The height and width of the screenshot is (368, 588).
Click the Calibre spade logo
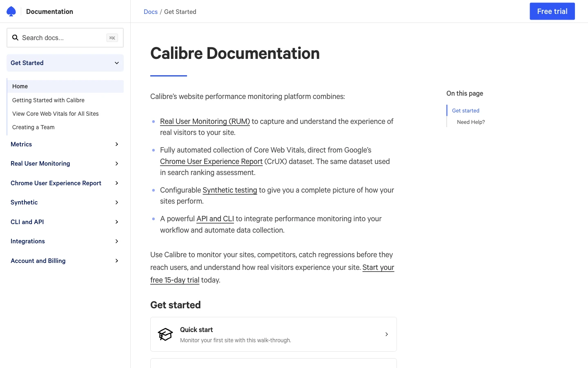(11, 11)
